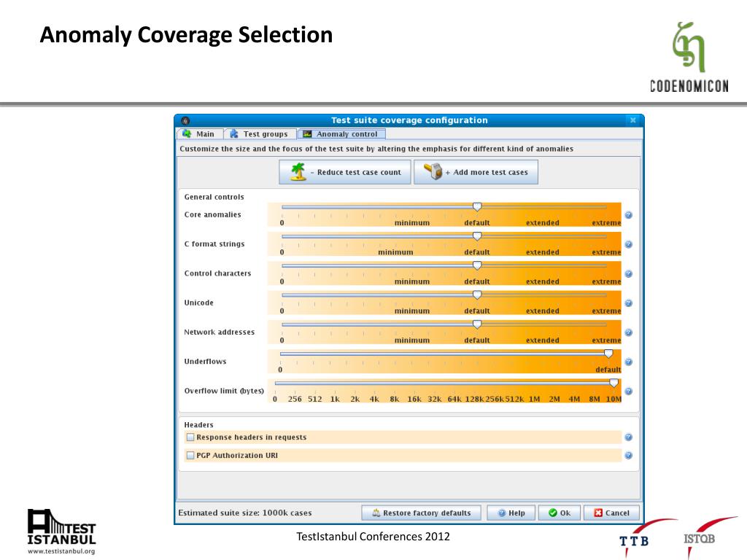Enable PGP Authorization URI checkbox

click(x=190, y=455)
